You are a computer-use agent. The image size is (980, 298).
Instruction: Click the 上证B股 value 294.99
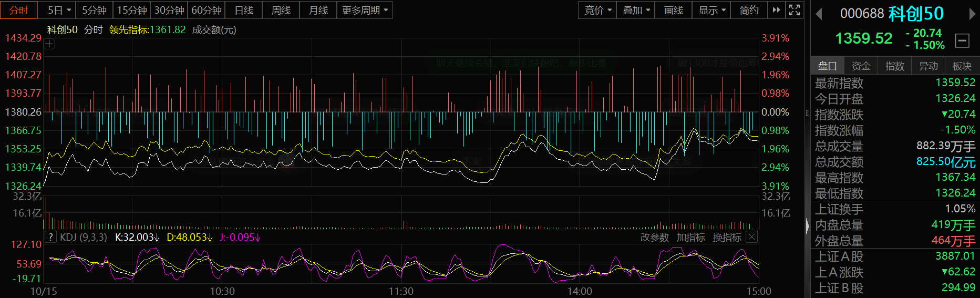pyautogui.click(x=958, y=287)
